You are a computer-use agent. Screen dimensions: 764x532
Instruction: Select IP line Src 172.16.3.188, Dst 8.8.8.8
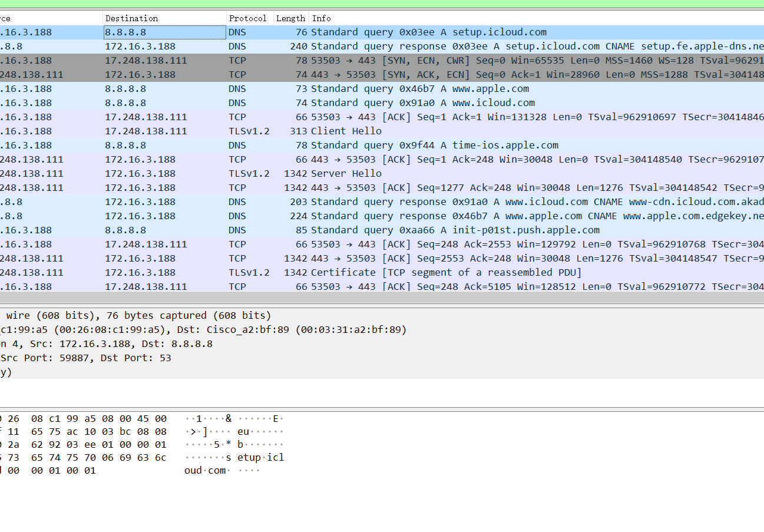[382, 344]
